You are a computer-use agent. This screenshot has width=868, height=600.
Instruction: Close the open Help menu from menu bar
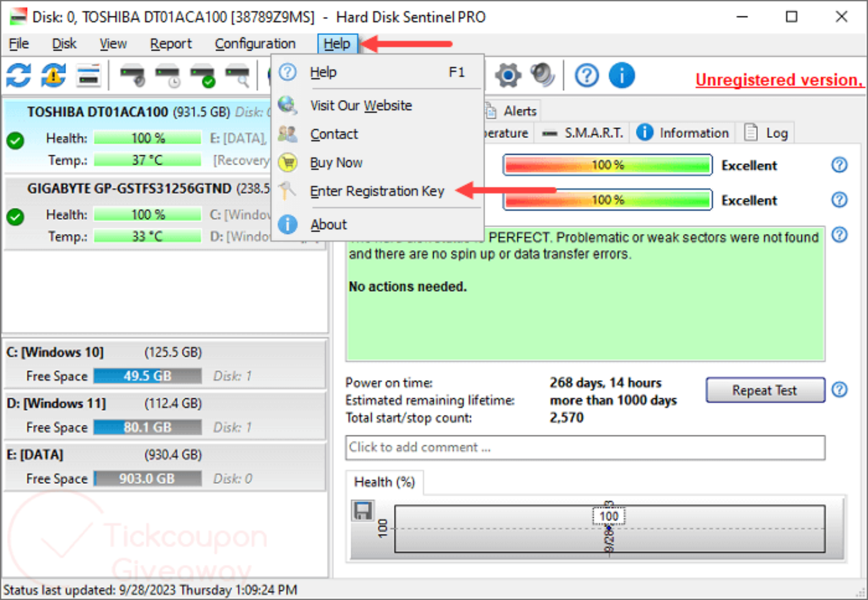[x=337, y=44]
